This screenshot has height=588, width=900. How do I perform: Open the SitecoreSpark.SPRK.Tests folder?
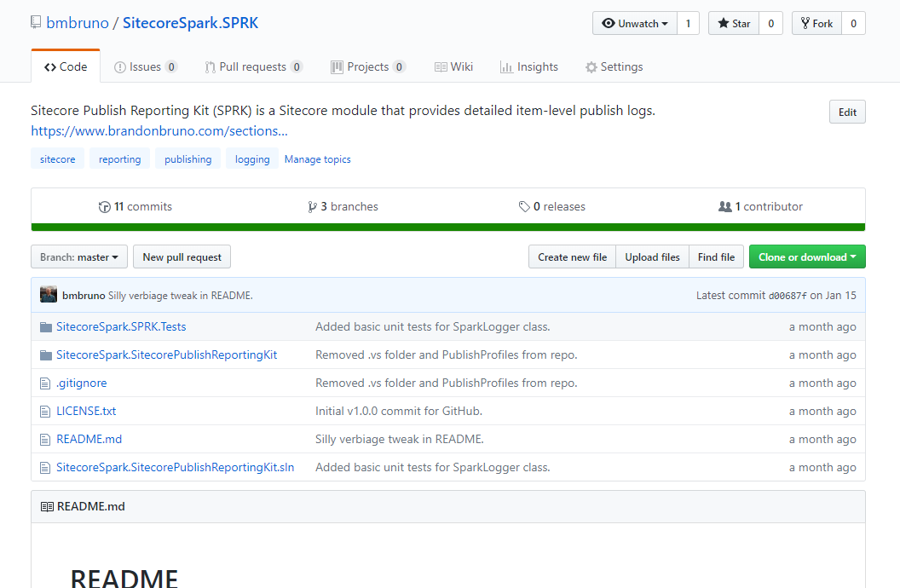pos(121,327)
